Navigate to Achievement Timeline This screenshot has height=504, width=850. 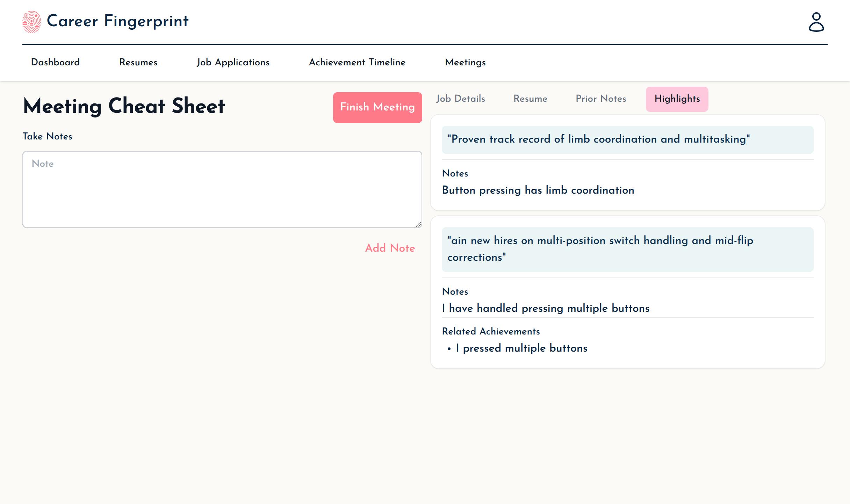(357, 62)
